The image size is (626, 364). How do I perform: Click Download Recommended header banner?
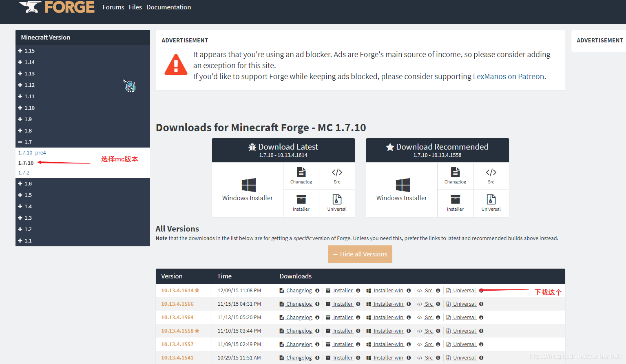(x=438, y=150)
